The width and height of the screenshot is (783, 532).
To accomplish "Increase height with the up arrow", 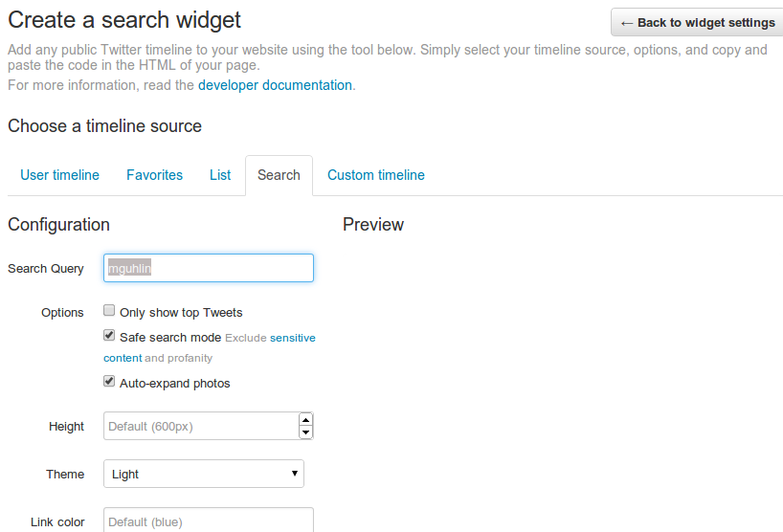I will [305, 419].
